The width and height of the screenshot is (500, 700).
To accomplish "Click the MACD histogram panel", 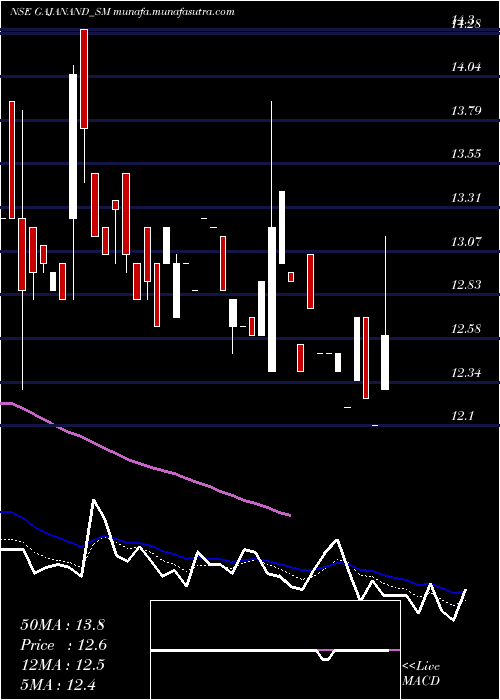I will [x=275, y=650].
